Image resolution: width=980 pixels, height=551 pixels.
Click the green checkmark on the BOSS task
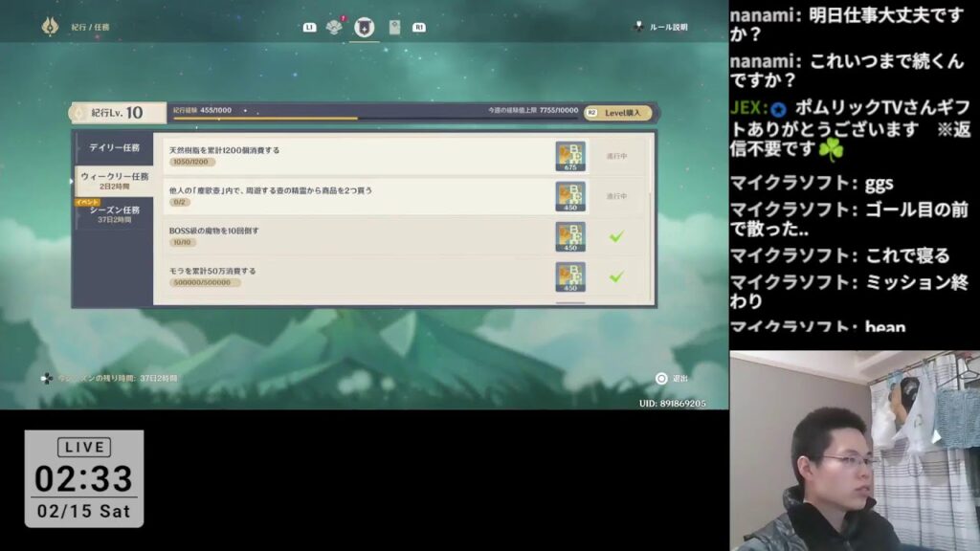pyautogui.click(x=616, y=236)
